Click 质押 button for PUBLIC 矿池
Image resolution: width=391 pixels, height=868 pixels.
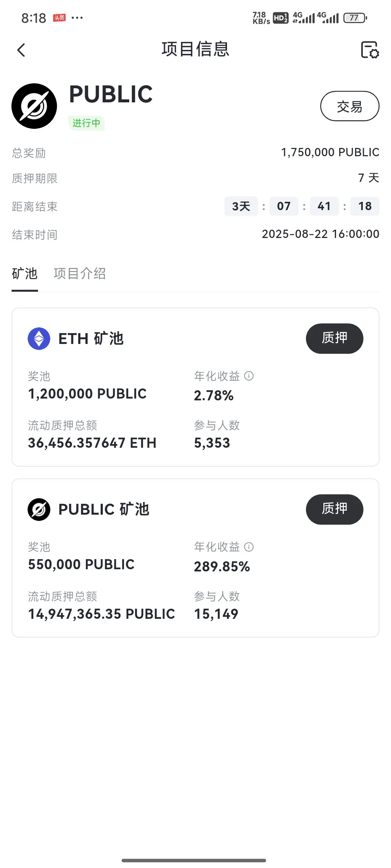coord(335,509)
